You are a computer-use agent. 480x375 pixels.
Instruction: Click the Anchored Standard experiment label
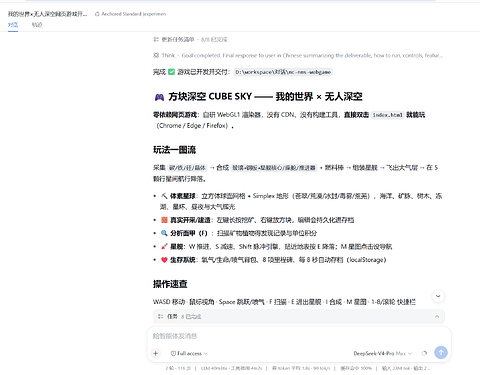(133, 14)
